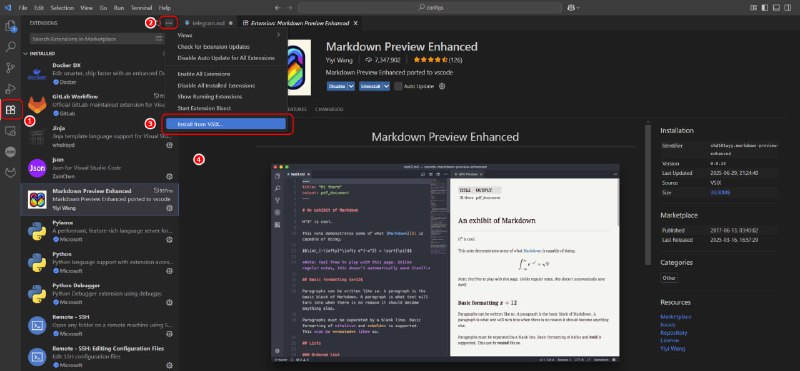Select the GitLab Workflow extension row
Viewport: 800px width, 371px height.
tap(100, 105)
